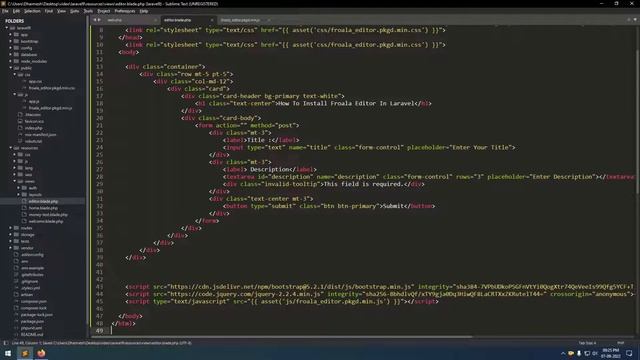Open the .env.example file

(32, 268)
